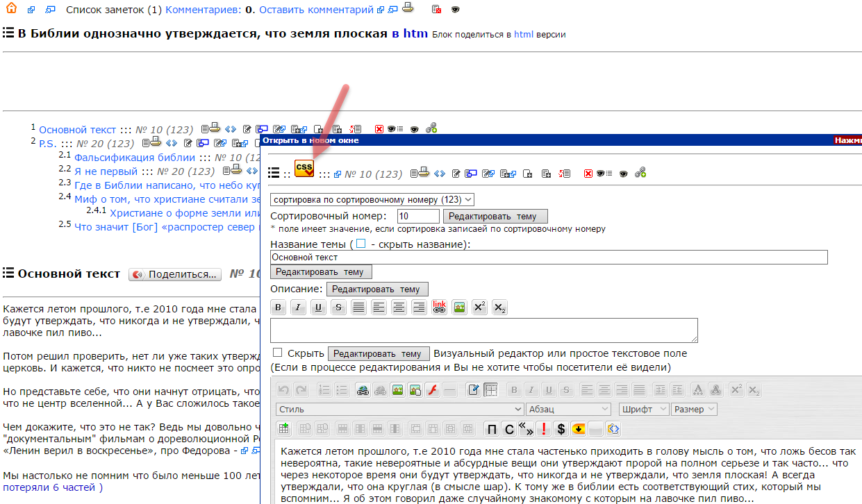Viewport: 862px width, 504px height.
Task: Open the 'Комментариев:' link
Action: coord(204,10)
